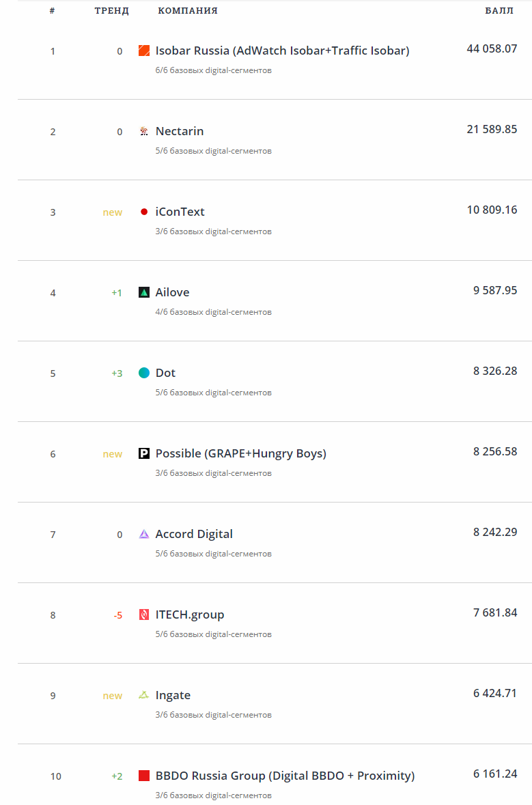
Task: Click the Possible black P logo
Action: 144,453
